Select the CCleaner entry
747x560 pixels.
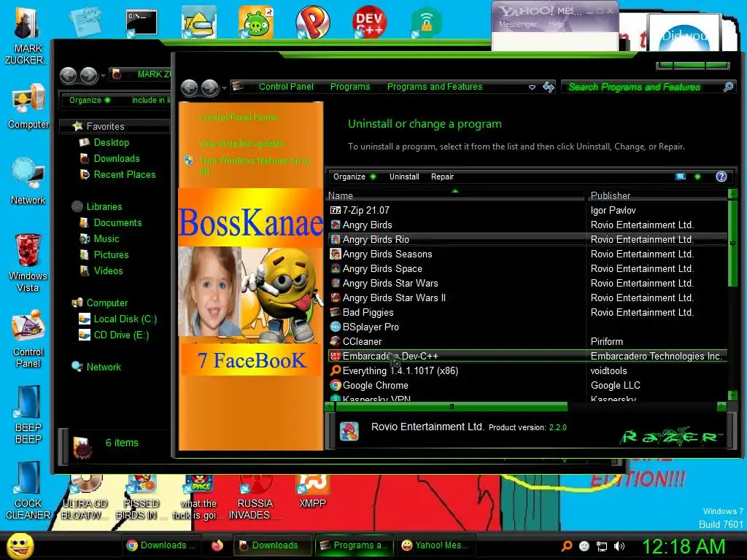tap(527, 341)
